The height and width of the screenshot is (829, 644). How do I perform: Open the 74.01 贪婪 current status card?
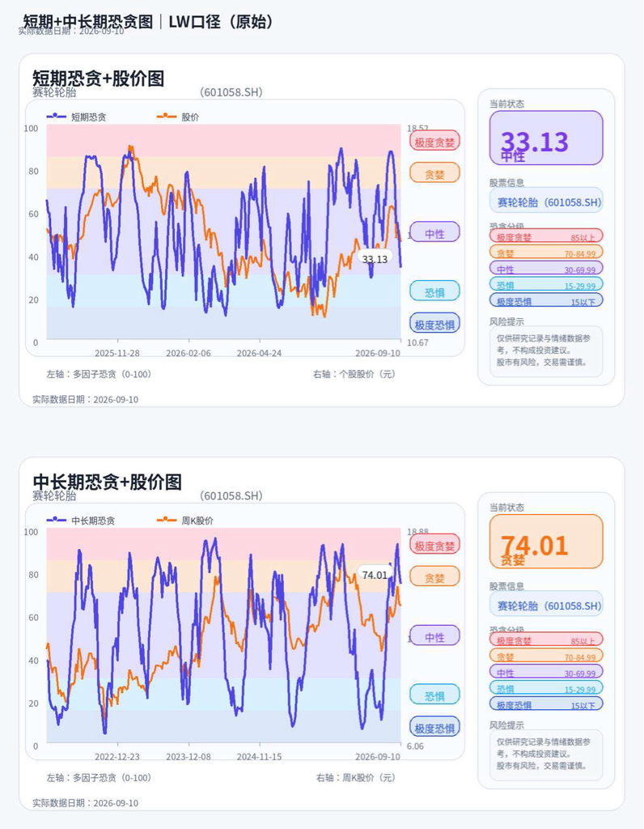click(546, 542)
